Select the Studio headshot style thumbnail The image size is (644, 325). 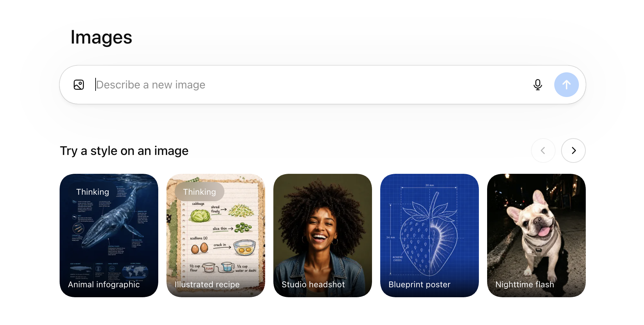tap(323, 236)
